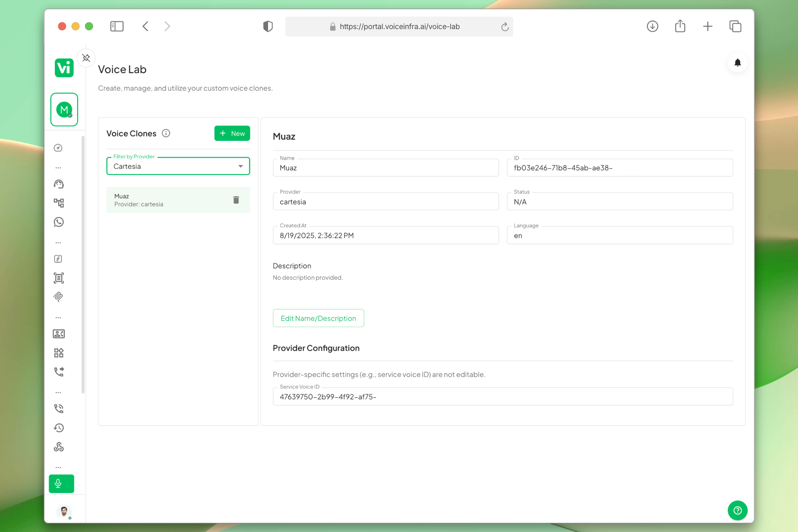Open the active call phone icon
798x532 pixels.
point(59,409)
